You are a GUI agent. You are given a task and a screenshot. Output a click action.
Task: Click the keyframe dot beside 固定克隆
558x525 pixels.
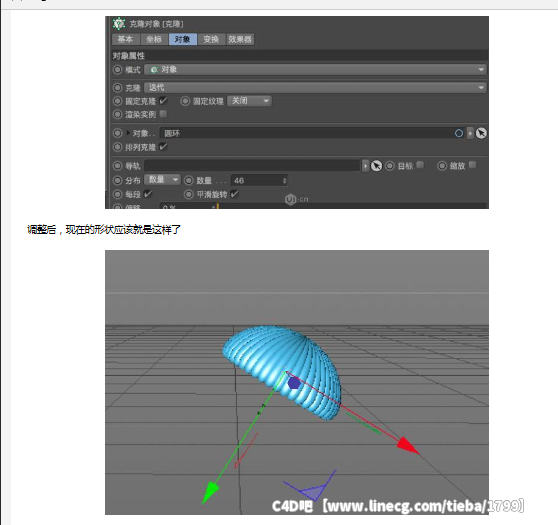tap(117, 101)
